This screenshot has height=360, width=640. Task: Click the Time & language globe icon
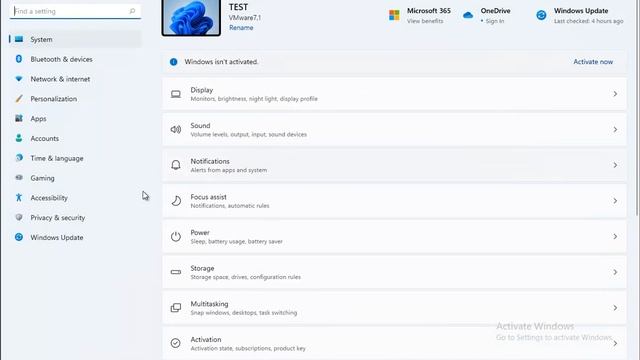(x=19, y=158)
